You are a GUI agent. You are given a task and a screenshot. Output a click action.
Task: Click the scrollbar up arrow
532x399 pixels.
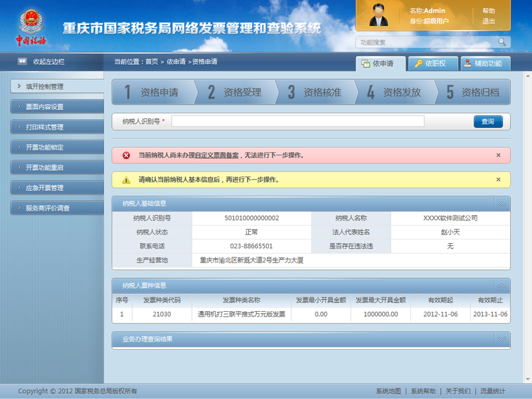click(x=528, y=75)
